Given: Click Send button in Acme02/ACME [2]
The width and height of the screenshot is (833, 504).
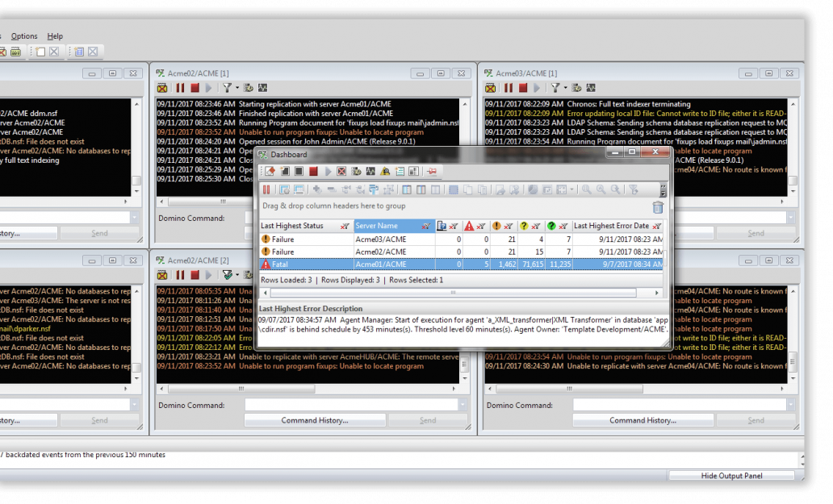Looking at the screenshot, I should click(428, 420).
